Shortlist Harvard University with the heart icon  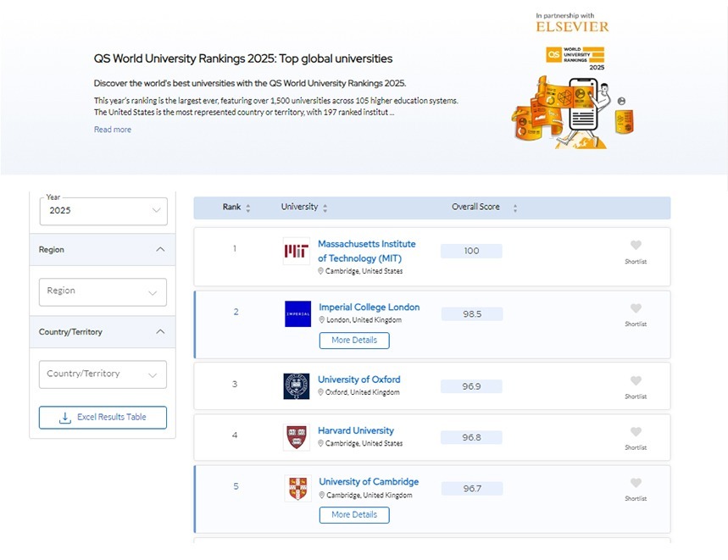tap(636, 431)
